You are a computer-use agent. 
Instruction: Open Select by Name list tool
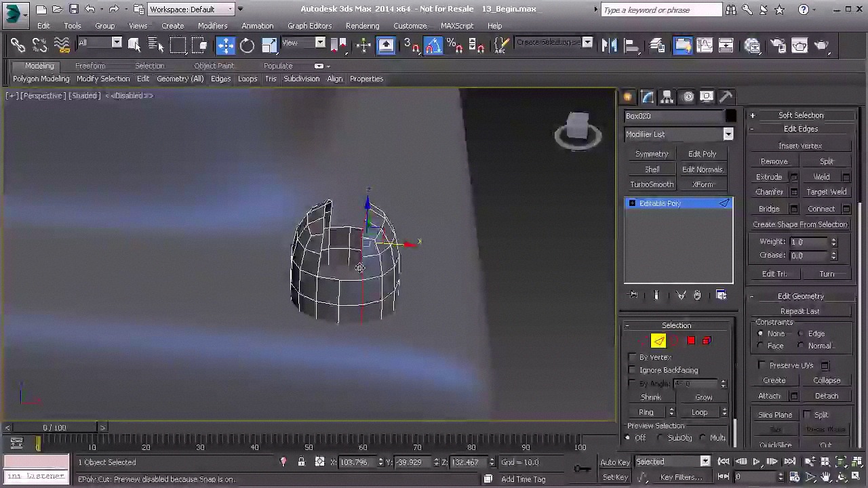pyautogui.click(x=156, y=45)
